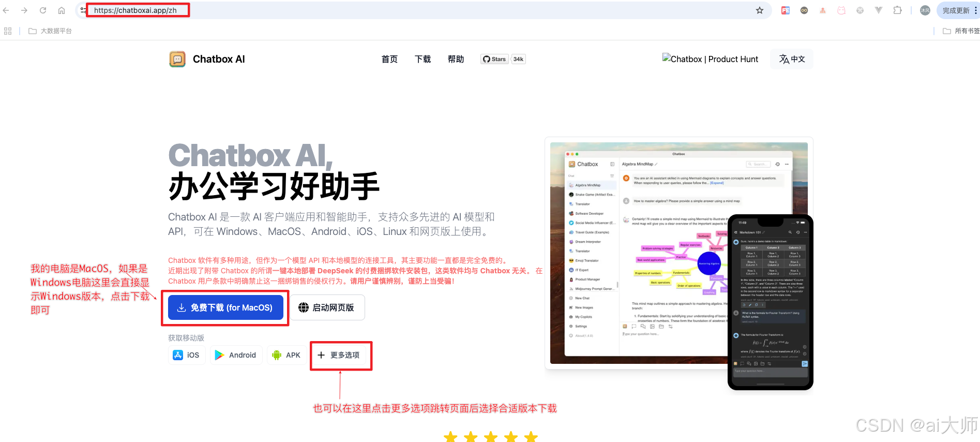Click the GitHub Stars badge
980x442 pixels.
coord(494,59)
